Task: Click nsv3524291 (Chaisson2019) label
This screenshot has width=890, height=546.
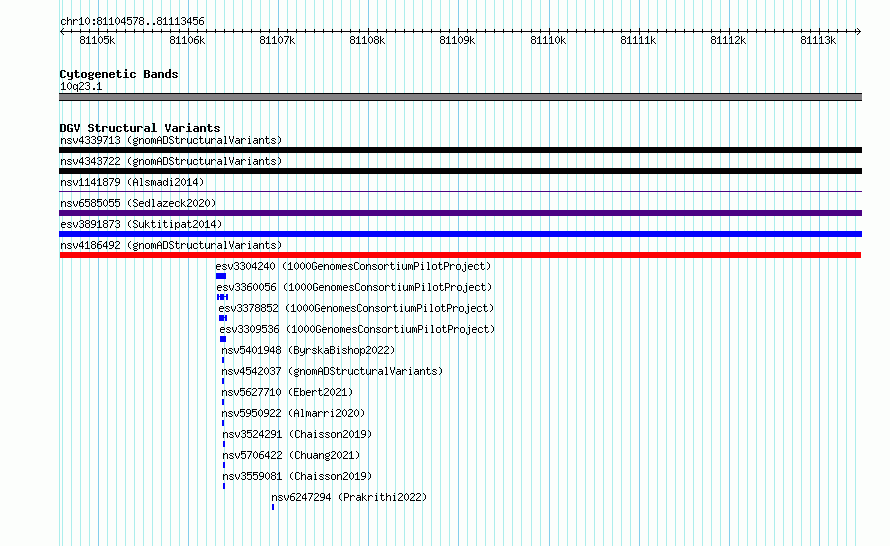Action: [297, 434]
